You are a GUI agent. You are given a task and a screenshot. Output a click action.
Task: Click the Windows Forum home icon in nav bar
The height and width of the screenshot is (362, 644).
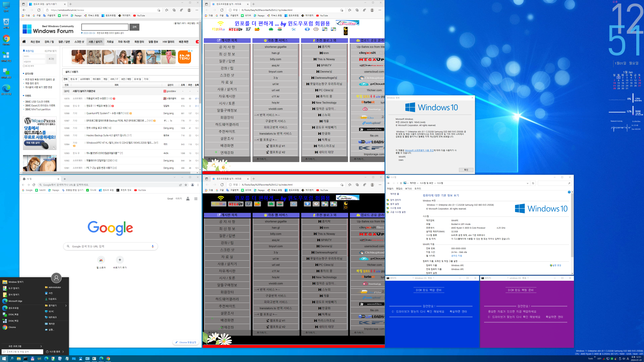[24, 41]
